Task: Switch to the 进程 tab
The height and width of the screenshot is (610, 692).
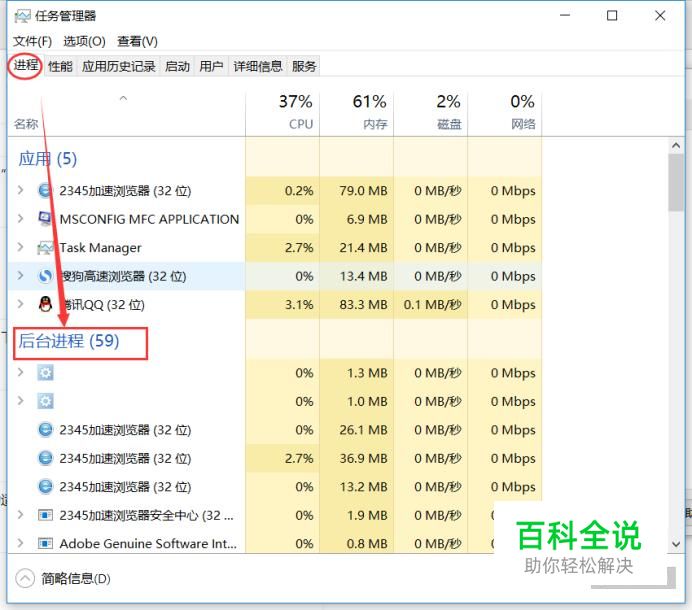Action: (26, 66)
